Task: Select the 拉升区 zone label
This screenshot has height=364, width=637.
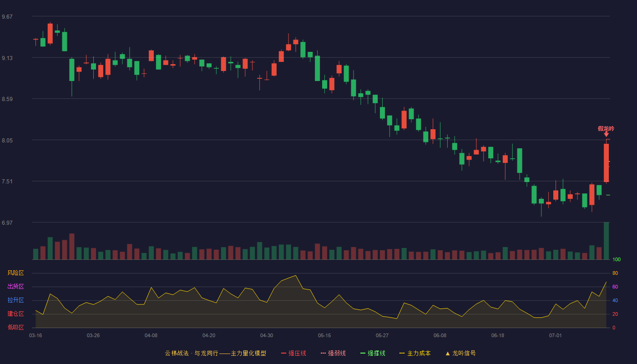Action: (x=15, y=300)
